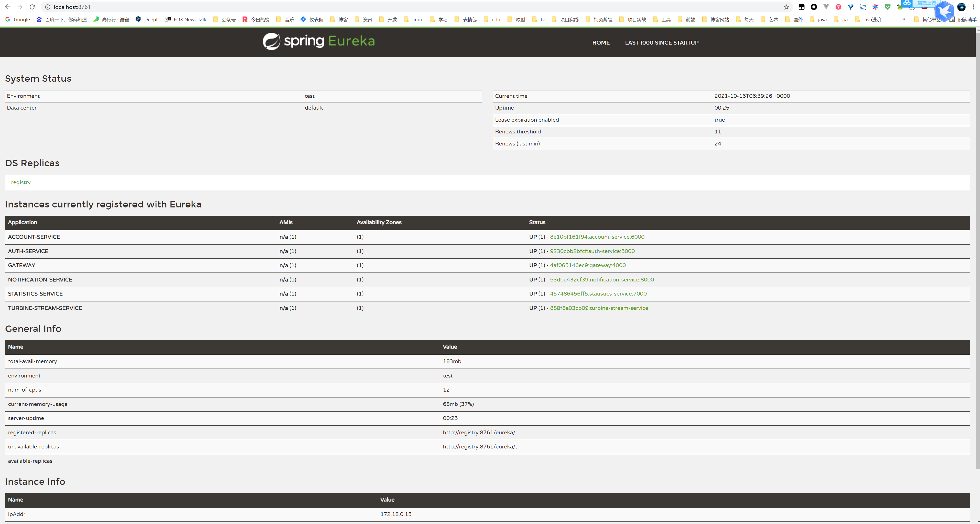Click the Spring Eureka logo
Image resolution: width=980 pixels, height=524 pixels.
tap(319, 41)
